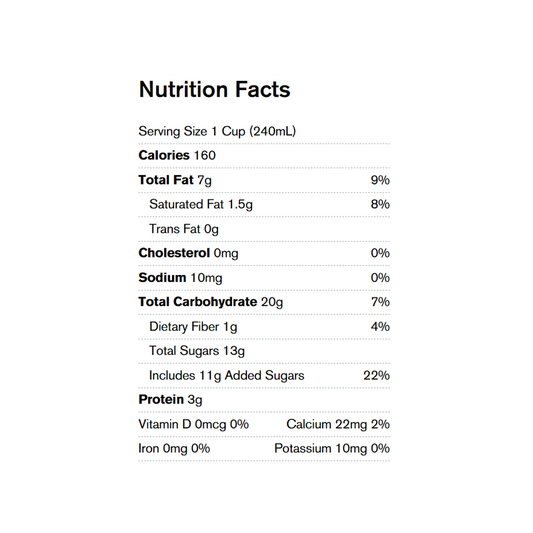The height and width of the screenshot is (533, 533).
Task: Select the 9% Total Fat value
Action: (380, 180)
